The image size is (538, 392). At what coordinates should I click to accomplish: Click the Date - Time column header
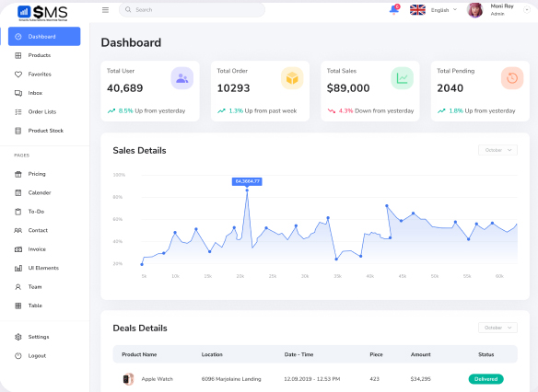click(298, 354)
